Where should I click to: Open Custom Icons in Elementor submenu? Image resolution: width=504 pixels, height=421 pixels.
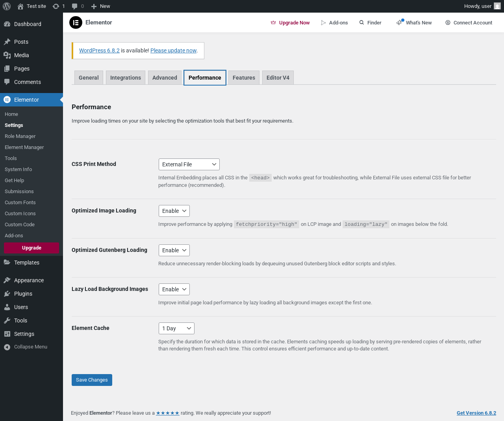pyautogui.click(x=20, y=214)
